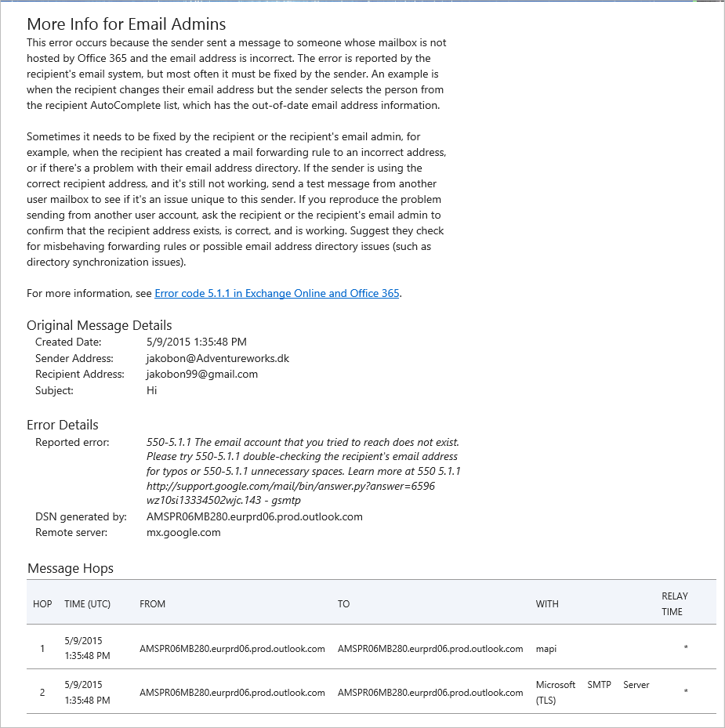
Task: Click the WITH column header
Action: pos(547,604)
